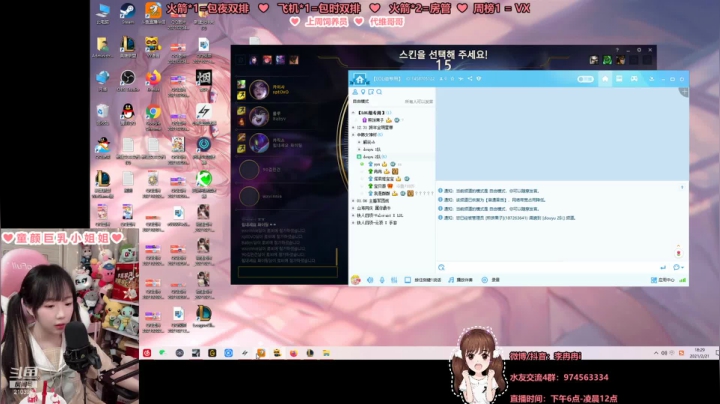The height and width of the screenshot is (404, 720).
Task: Click the location pin icon above the channel tree
Action: click(x=363, y=92)
